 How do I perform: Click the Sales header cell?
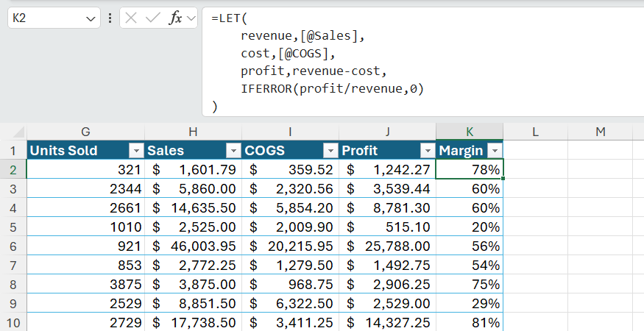point(193,150)
